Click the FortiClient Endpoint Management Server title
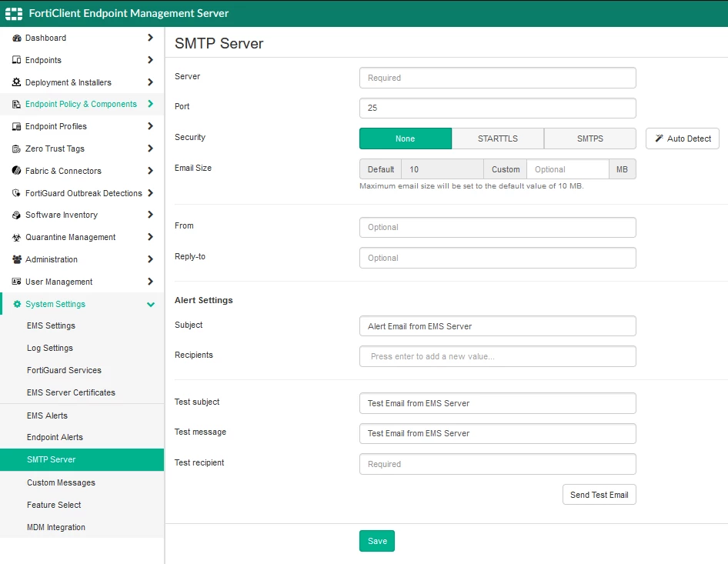Image resolution: width=728 pixels, height=564 pixels. pos(129,13)
